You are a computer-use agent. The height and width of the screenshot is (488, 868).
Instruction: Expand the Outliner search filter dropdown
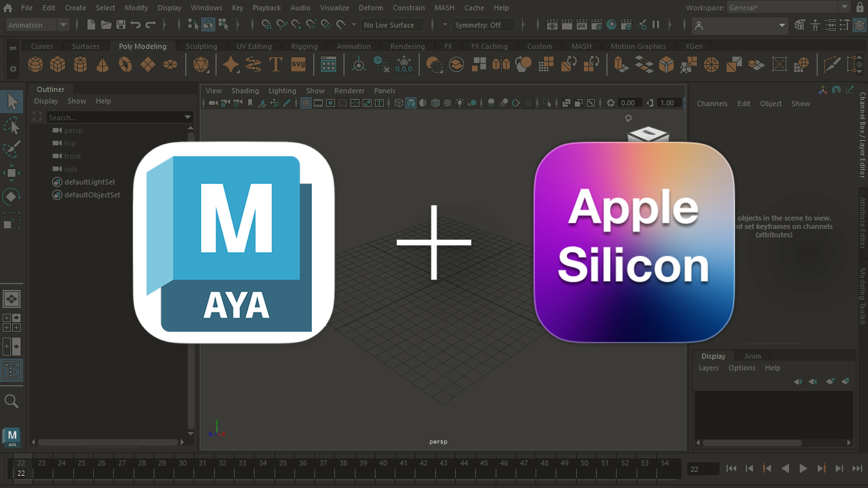click(x=188, y=117)
